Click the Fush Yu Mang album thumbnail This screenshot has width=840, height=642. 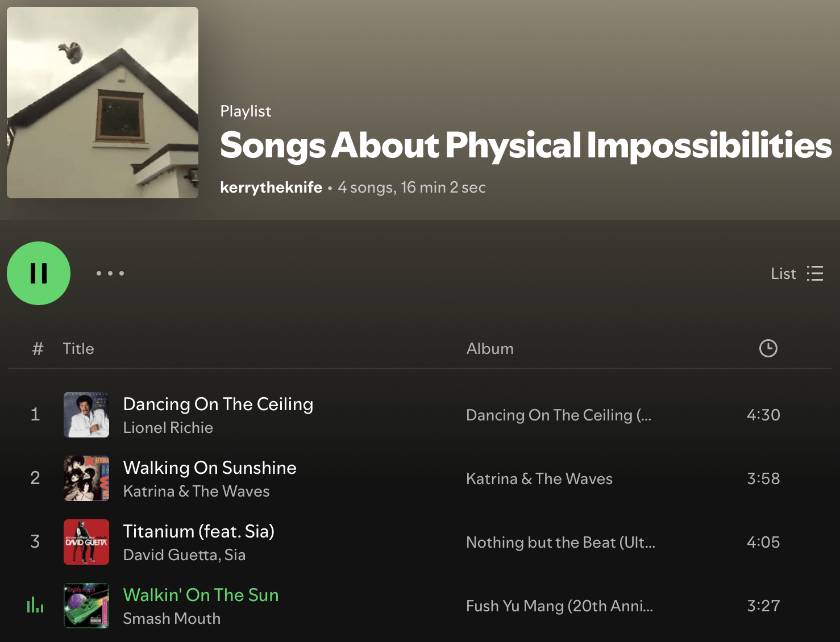point(86,606)
